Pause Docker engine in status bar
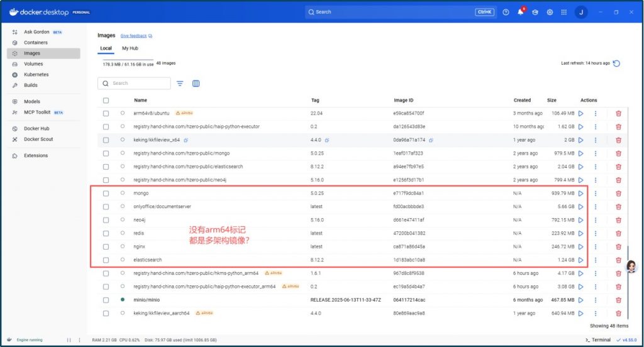The width and height of the screenshot is (644, 347). (x=69, y=340)
